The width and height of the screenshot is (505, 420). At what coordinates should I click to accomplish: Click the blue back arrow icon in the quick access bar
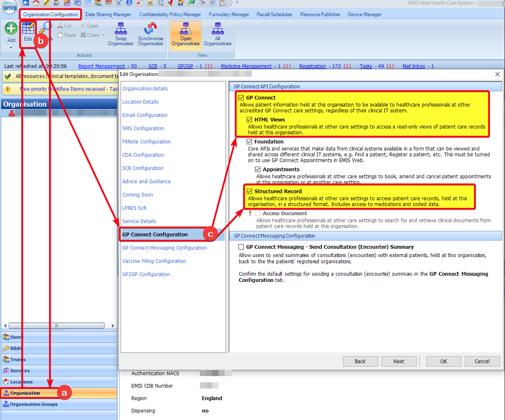(x=26, y=2)
